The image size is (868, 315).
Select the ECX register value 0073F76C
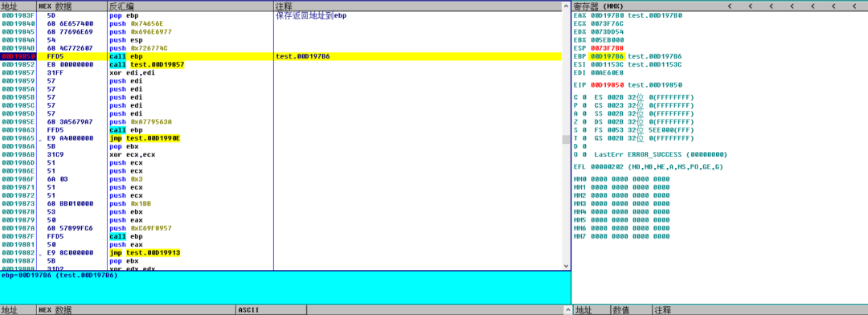[x=608, y=24]
